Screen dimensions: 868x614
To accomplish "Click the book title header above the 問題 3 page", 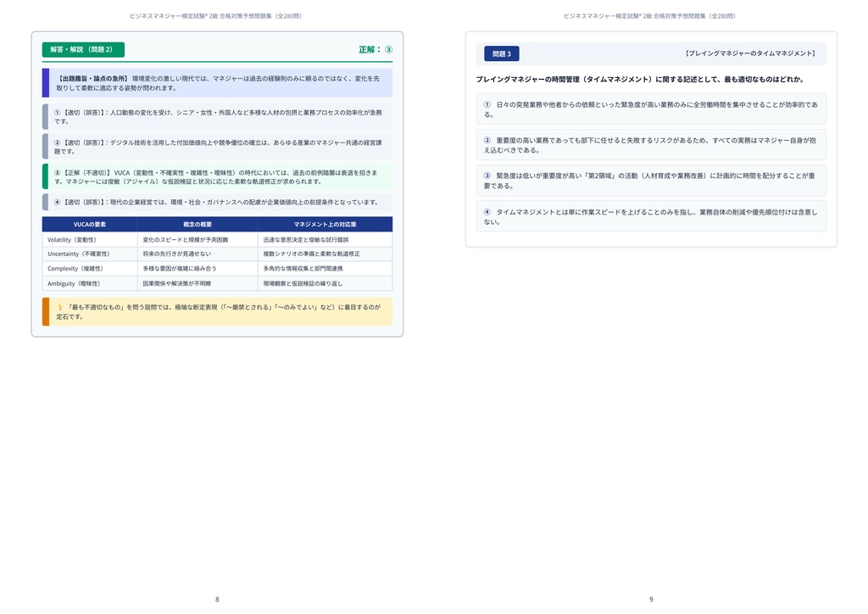I will [650, 16].
